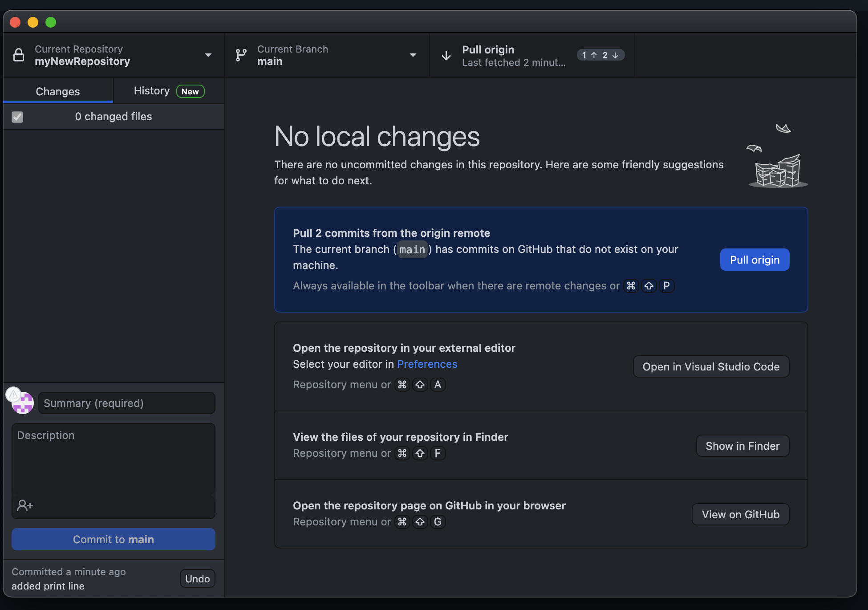This screenshot has width=868, height=610.
Task: Focus the Summary (required) field
Action: coord(127,403)
